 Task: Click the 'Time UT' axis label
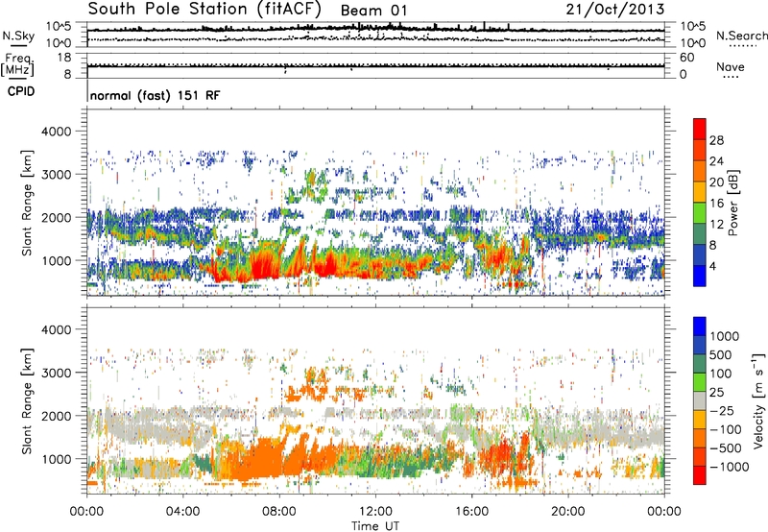click(375, 526)
